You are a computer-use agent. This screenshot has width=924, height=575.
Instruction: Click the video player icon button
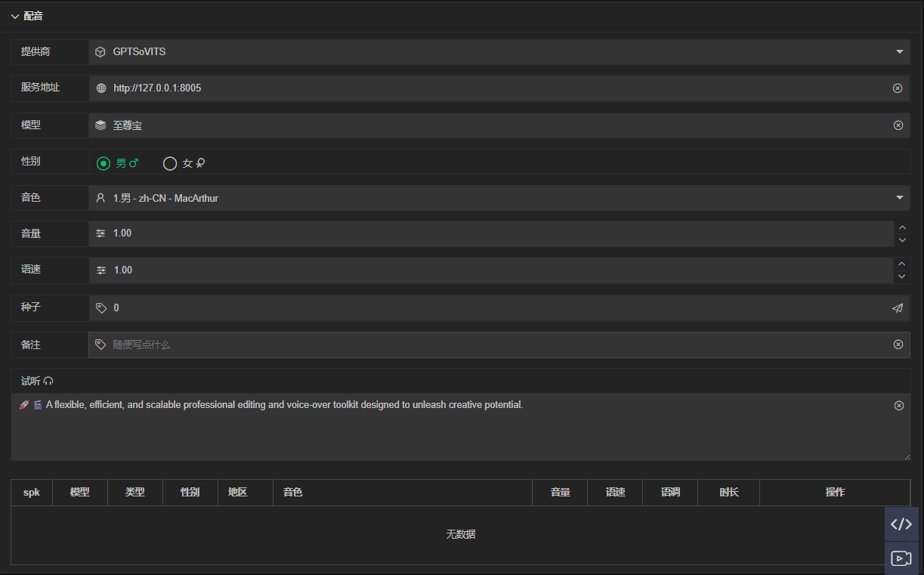[x=901, y=558]
